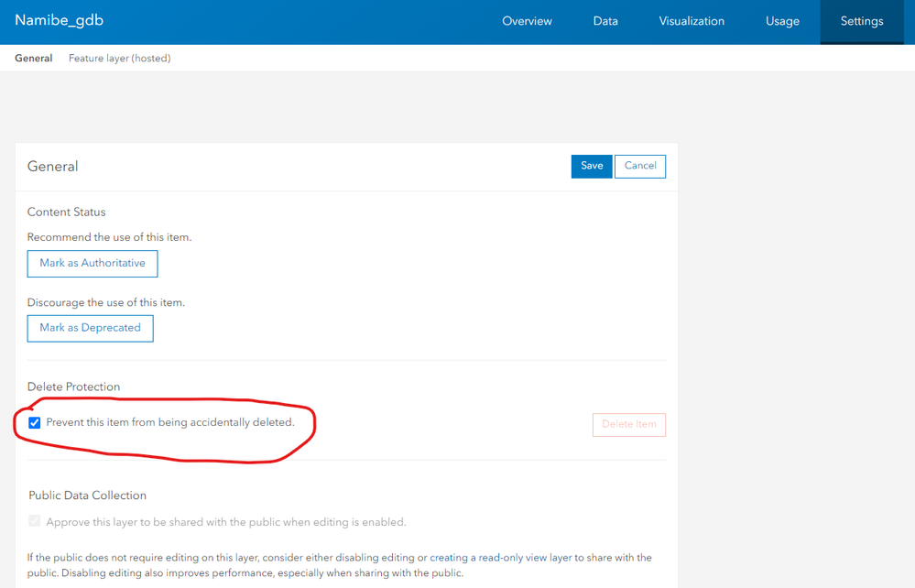Open the Overview tab
The image size is (915, 588).
(527, 21)
